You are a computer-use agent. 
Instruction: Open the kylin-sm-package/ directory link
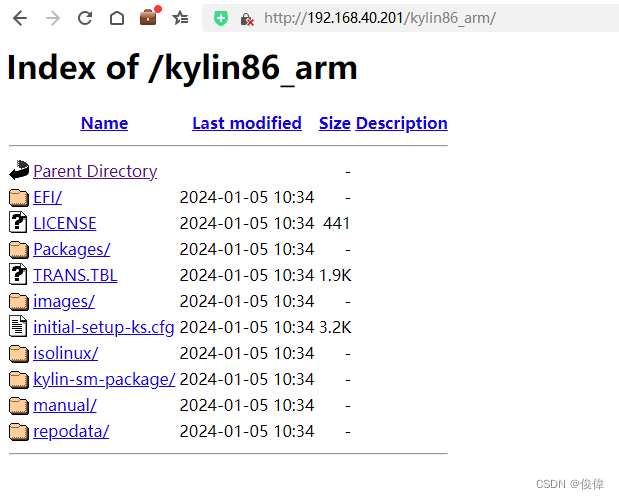tap(104, 380)
